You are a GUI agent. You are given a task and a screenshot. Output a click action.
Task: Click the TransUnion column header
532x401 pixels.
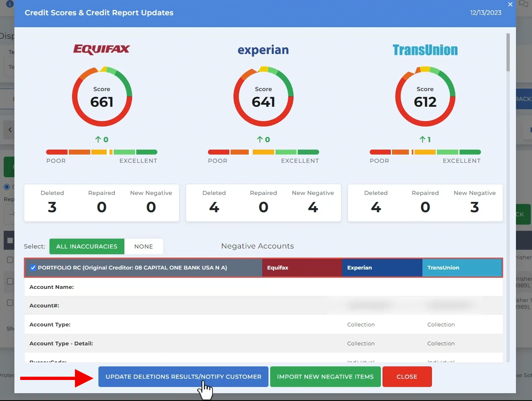(x=462, y=267)
